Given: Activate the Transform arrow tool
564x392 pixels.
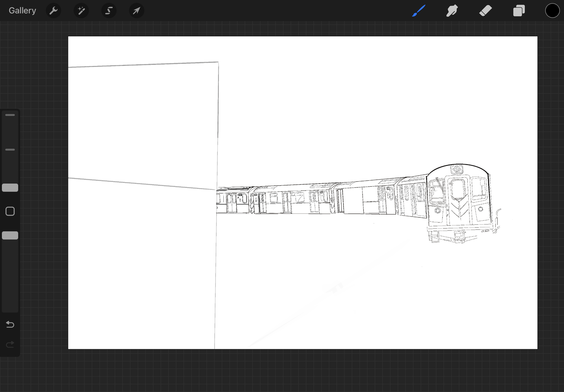Looking at the screenshot, I should point(136,11).
